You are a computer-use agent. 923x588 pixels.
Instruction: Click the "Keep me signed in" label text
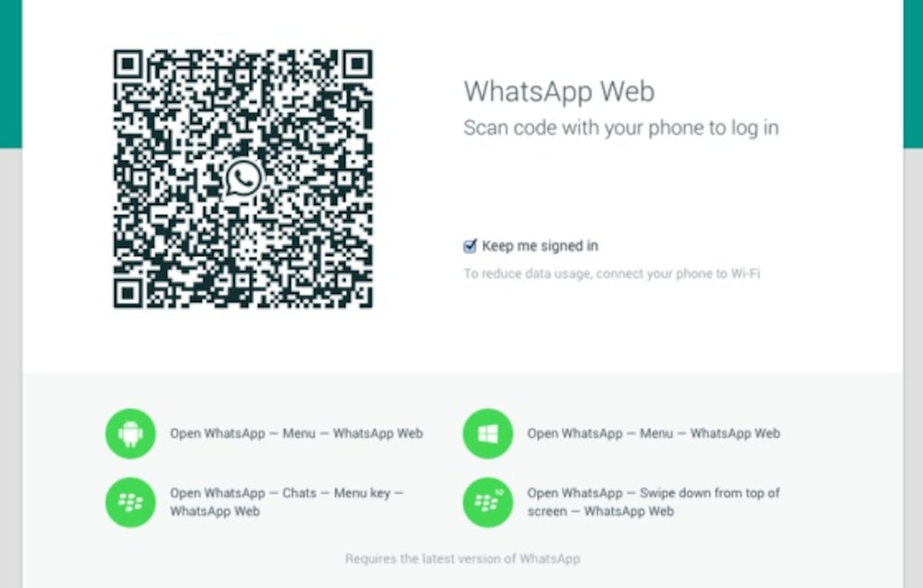coord(540,246)
